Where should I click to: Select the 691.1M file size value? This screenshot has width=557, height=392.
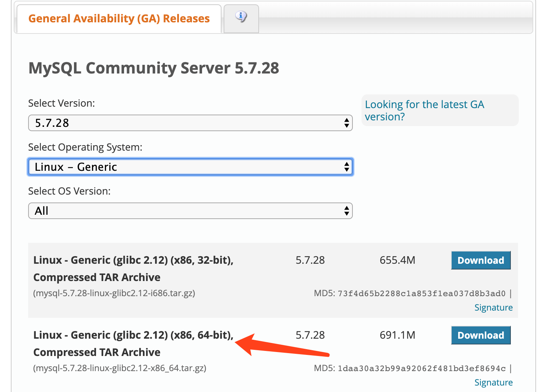(x=398, y=335)
